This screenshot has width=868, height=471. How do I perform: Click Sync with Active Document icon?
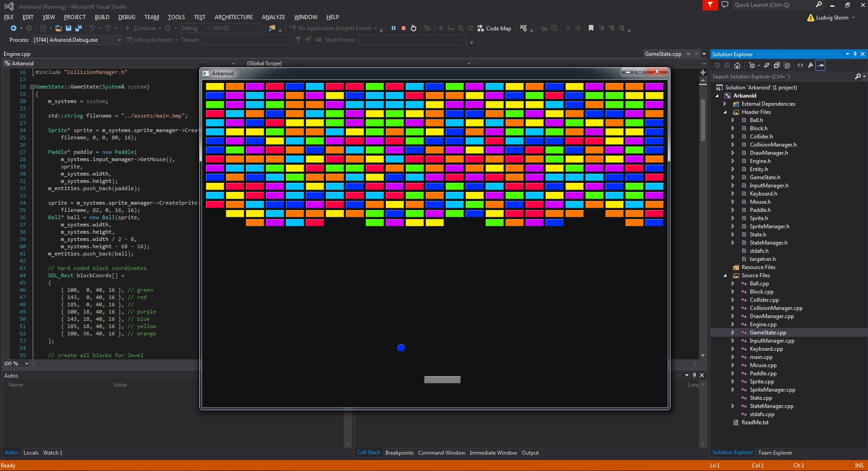tap(767, 65)
